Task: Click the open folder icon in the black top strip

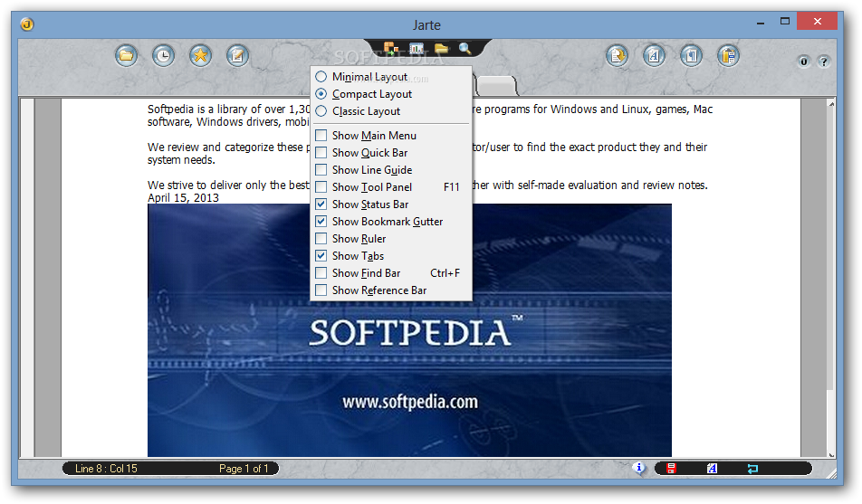Action: coord(442,48)
